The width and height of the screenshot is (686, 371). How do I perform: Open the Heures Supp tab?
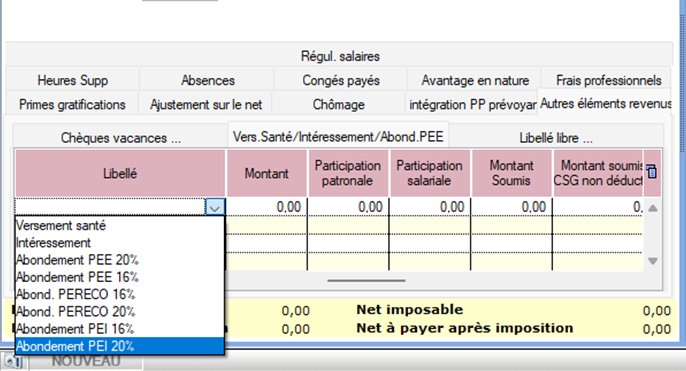click(73, 80)
